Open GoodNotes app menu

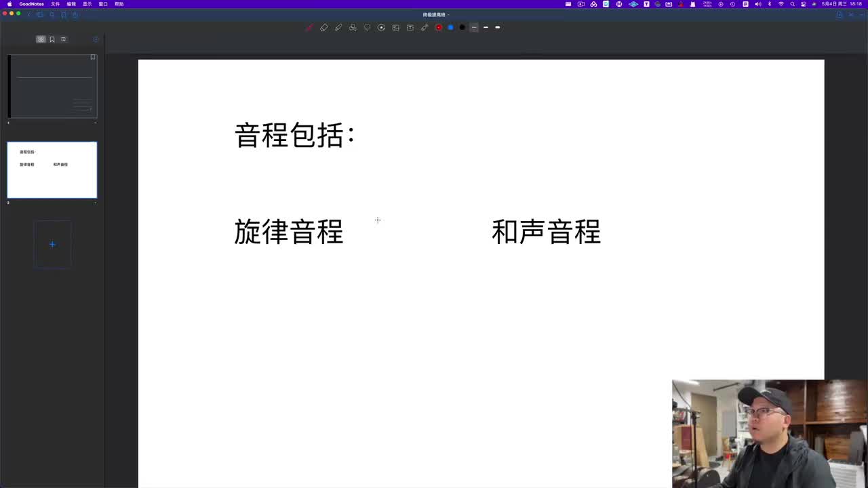31,4
